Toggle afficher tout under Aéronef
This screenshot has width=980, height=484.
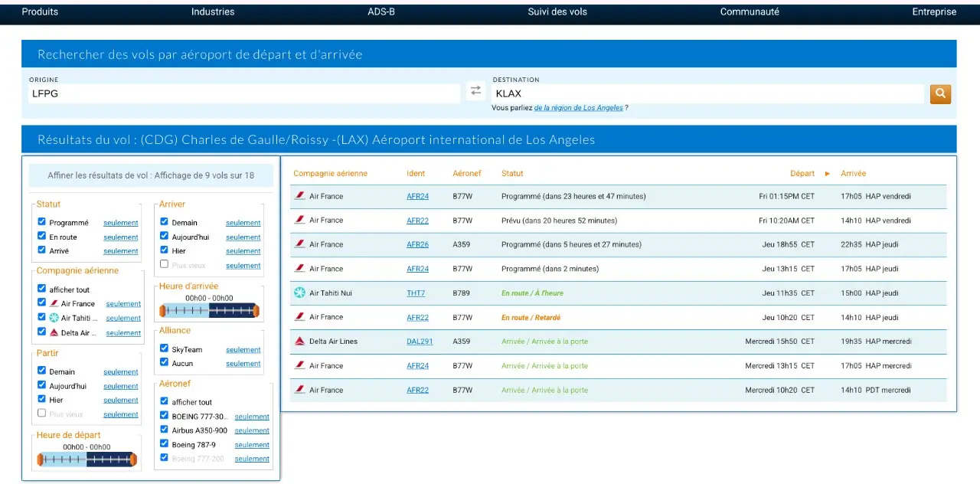click(164, 401)
